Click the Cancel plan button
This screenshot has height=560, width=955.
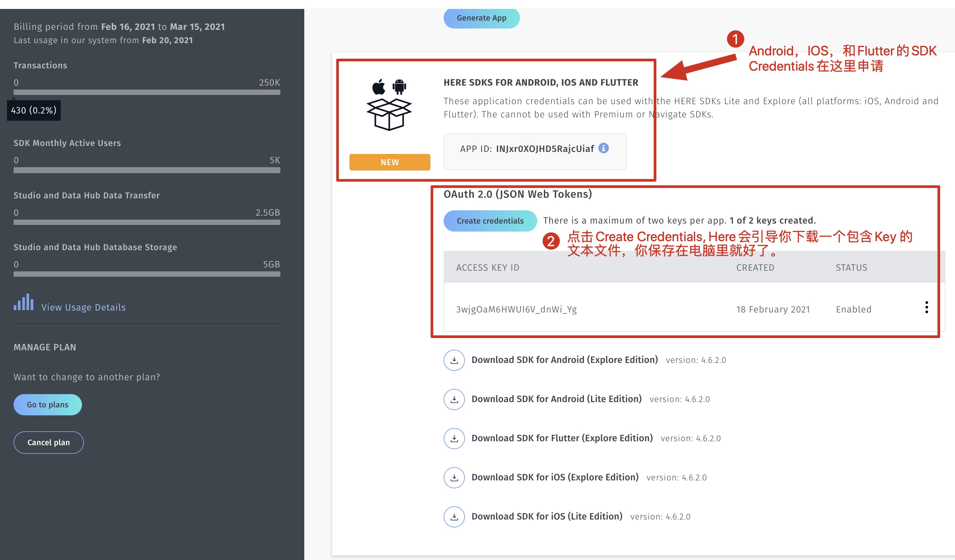(x=48, y=443)
